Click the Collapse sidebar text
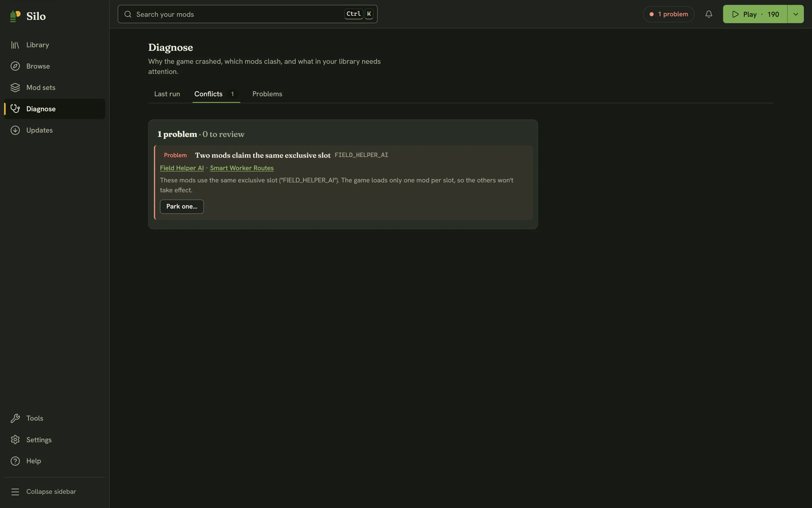The width and height of the screenshot is (812, 508). (51, 491)
